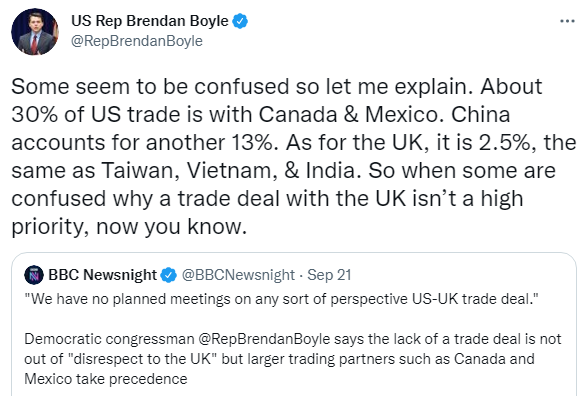Open the @RepBrendanBoyle handle under the display name
The image size is (587, 396).
tap(137, 41)
